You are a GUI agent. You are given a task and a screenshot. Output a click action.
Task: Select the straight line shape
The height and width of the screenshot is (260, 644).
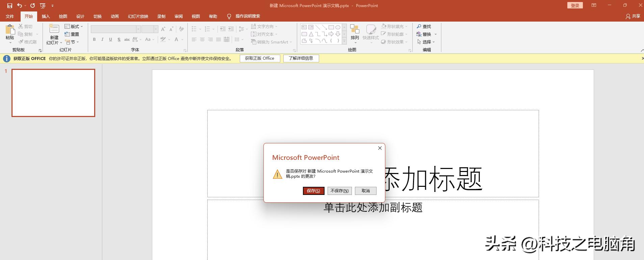coord(317,27)
